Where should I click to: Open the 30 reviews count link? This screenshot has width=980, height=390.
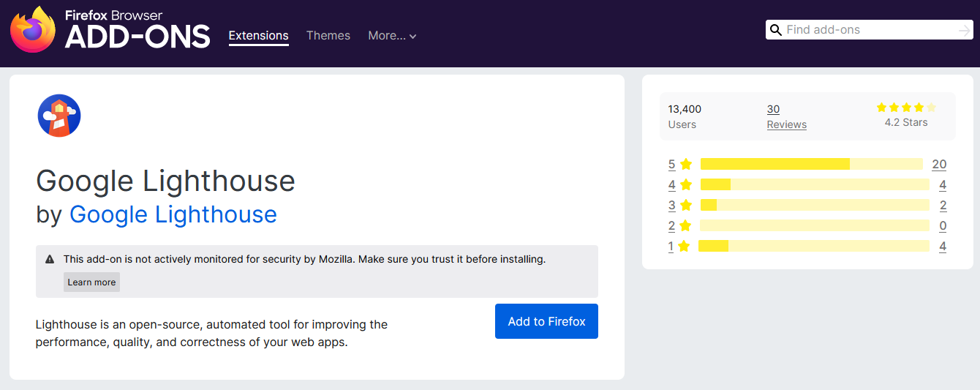(773, 109)
